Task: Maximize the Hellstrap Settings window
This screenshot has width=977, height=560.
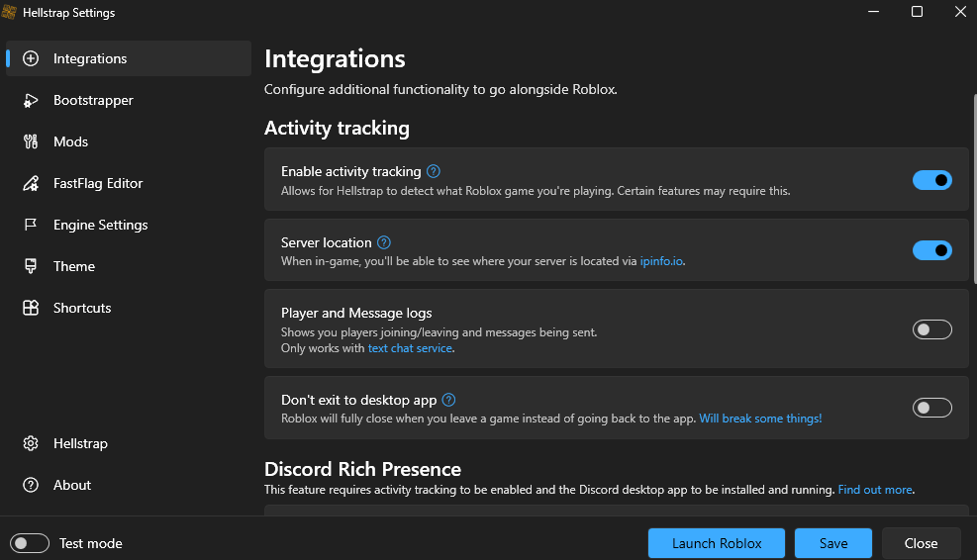Action: click(x=917, y=12)
